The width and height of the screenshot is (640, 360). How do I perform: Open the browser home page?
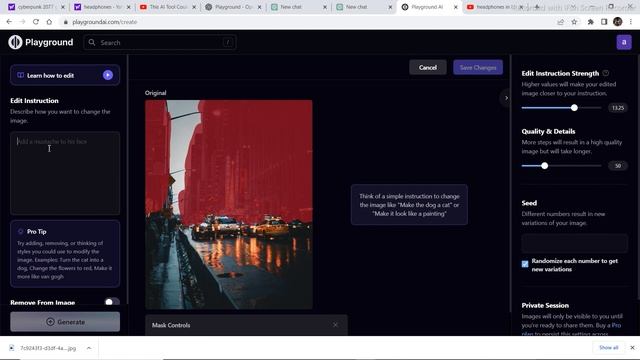click(49, 22)
